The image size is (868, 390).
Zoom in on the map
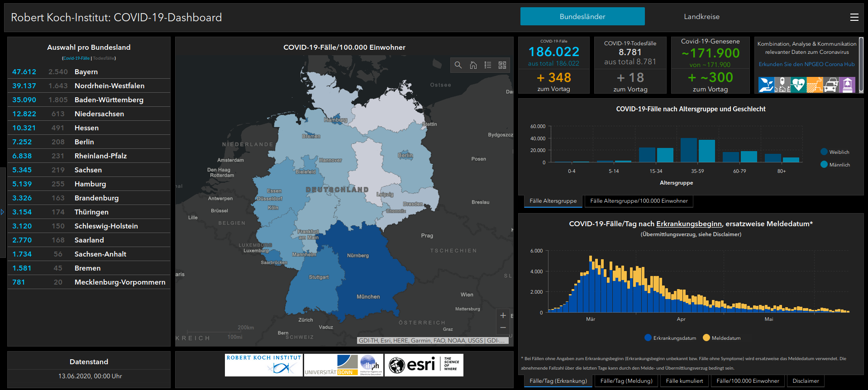[x=503, y=315]
